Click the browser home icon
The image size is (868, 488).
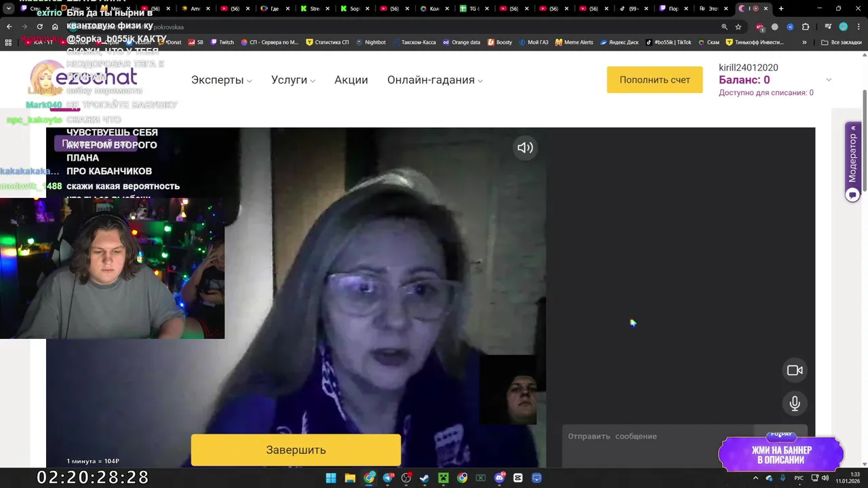(x=55, y=26)
